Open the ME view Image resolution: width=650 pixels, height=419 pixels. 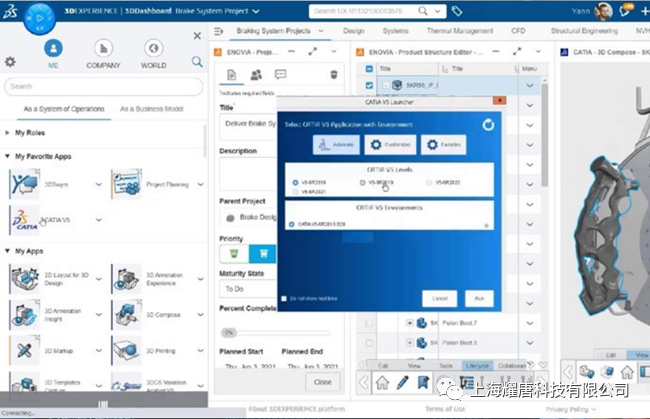53,53
